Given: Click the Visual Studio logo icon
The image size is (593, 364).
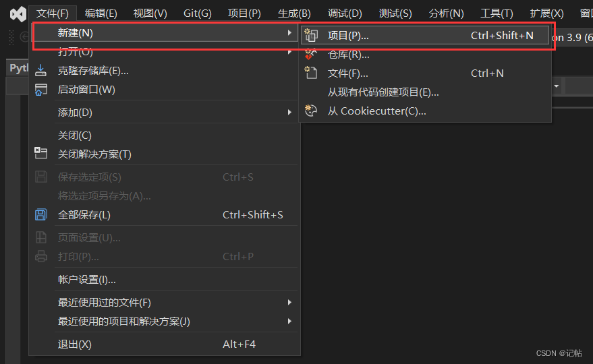Looking at the screenshot, I should coord(18,13).
